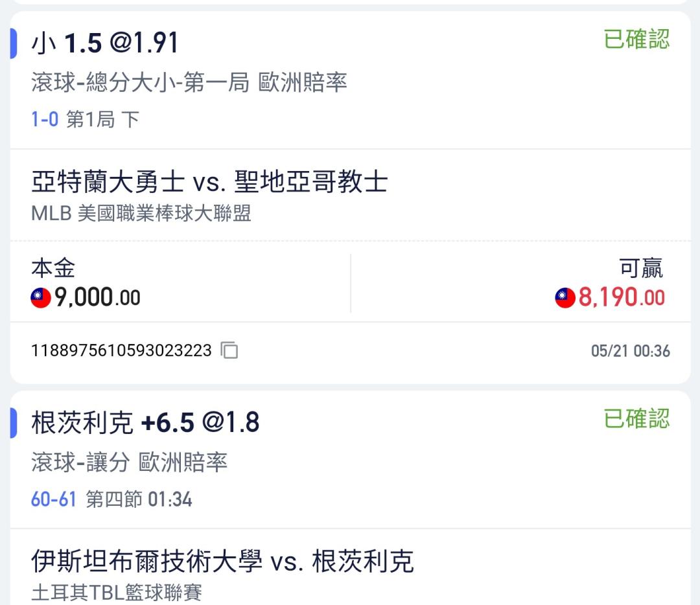Tap the 60-61 第四節 01:34 score line
Image resolution: width=700 pixels, height=605 pixels.
click(111, 499)
